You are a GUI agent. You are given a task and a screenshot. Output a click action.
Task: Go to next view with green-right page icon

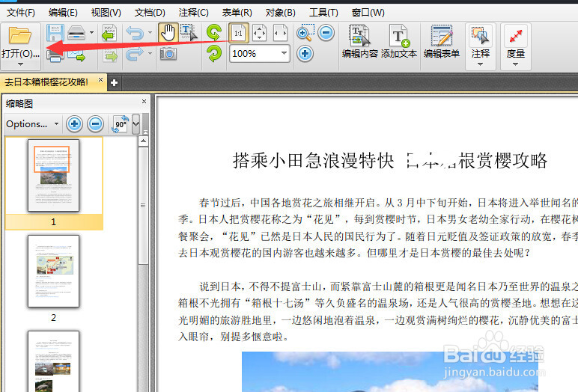[109, 55]
